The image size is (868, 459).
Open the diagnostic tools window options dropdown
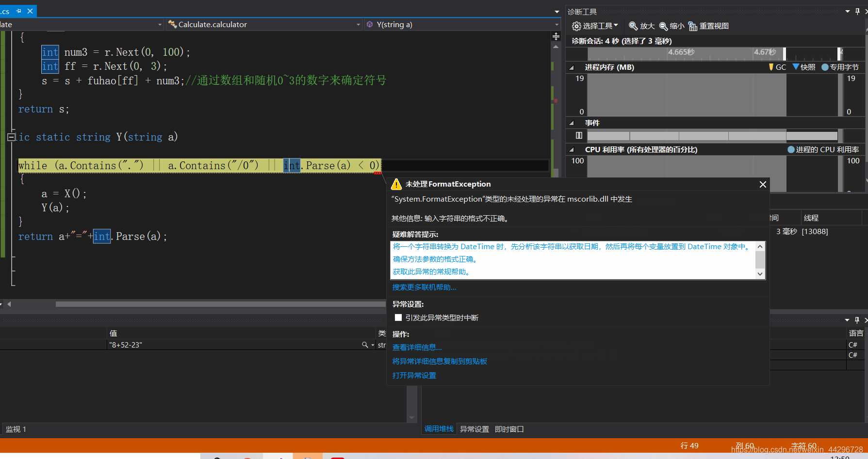tap(847, 11)
